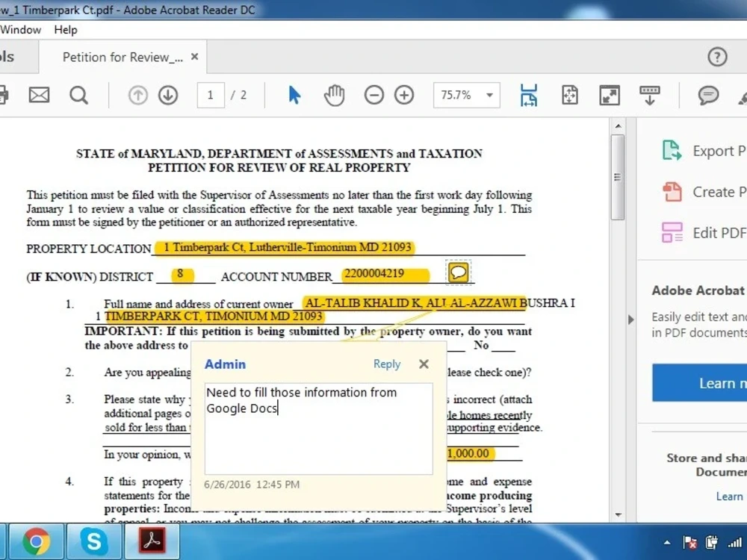This screenshot has width=747, height=560.
Task: Close the Admin comment popup
Action: pos(424,364)
